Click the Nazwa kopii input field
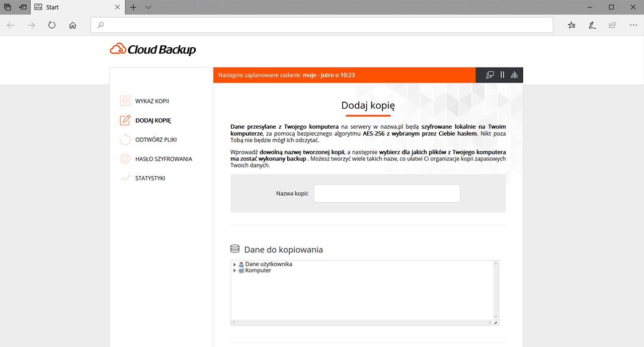 pyautogui.click(x=387, y=193)
